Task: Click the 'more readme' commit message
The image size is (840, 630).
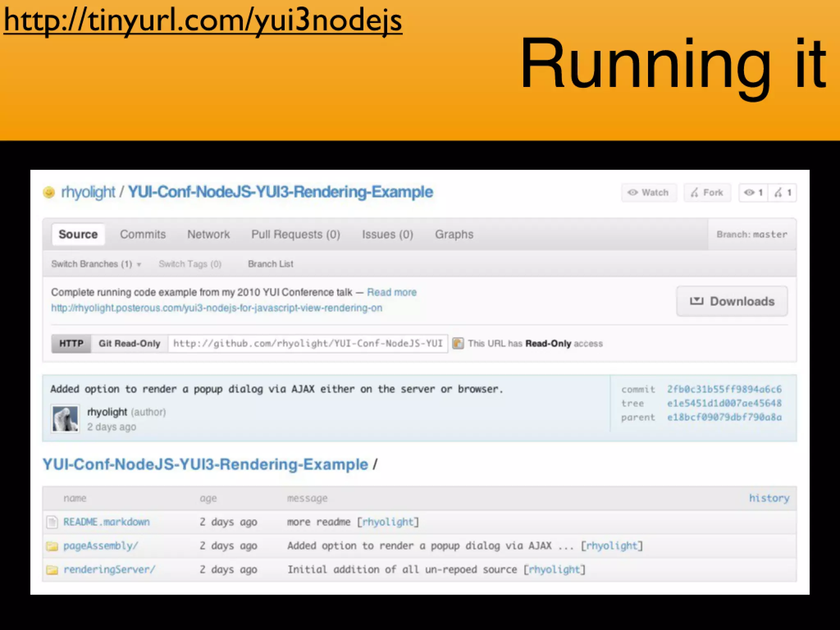Action: coord(319,522)
